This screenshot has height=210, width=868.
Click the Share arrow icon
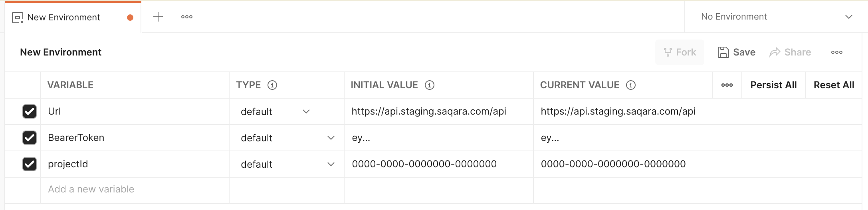(775, 52)
